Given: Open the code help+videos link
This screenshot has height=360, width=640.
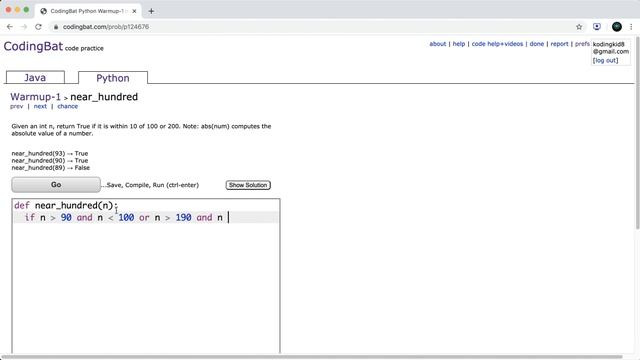Looking at the screenshot, I should click(x=497, y=44).
